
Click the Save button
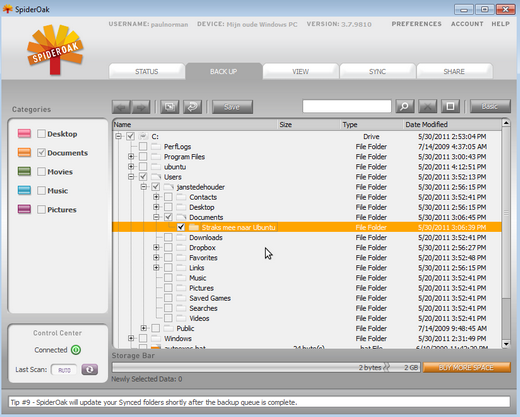(232, 107)
